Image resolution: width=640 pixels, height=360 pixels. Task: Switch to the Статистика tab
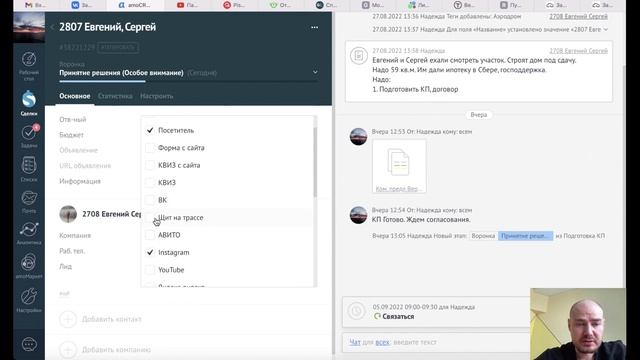pos(115,96)
